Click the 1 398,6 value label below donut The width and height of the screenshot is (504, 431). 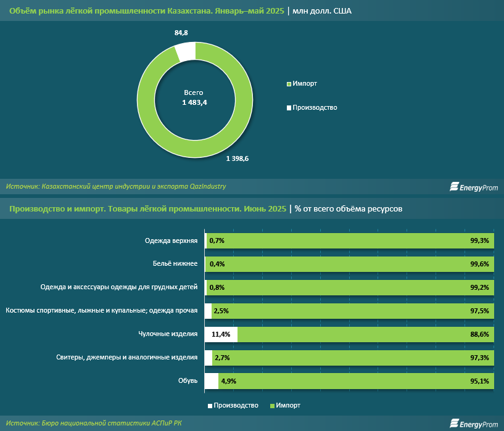(x=237, y=158)
